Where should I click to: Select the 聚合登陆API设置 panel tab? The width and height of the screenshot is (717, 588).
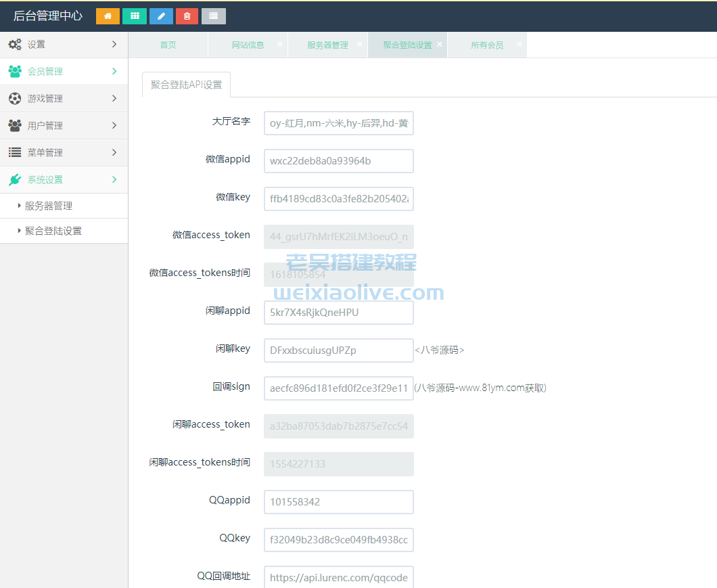[186, 85]
